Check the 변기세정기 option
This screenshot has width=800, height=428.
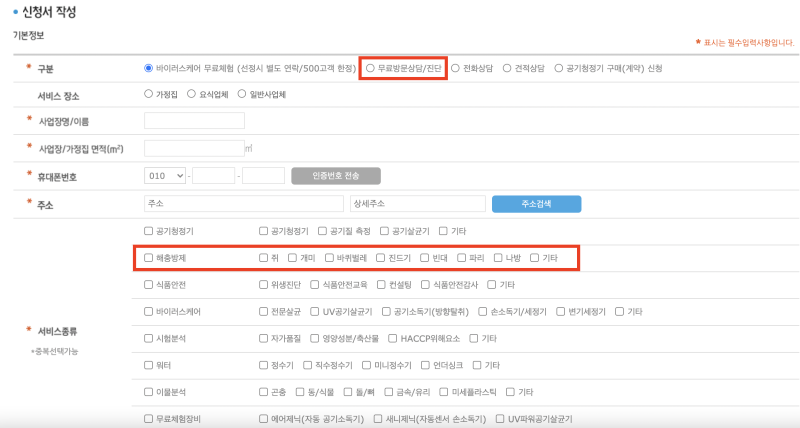[561, 311]
